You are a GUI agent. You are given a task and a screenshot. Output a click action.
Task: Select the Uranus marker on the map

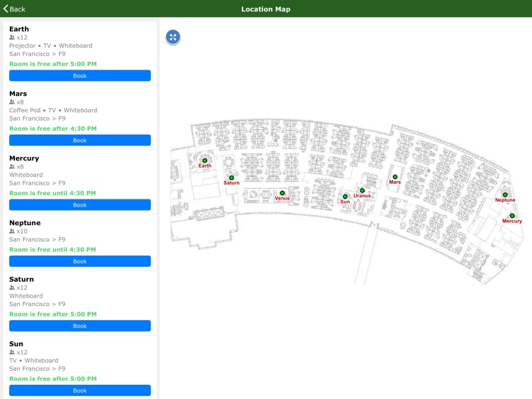click(x=362, y=190)
